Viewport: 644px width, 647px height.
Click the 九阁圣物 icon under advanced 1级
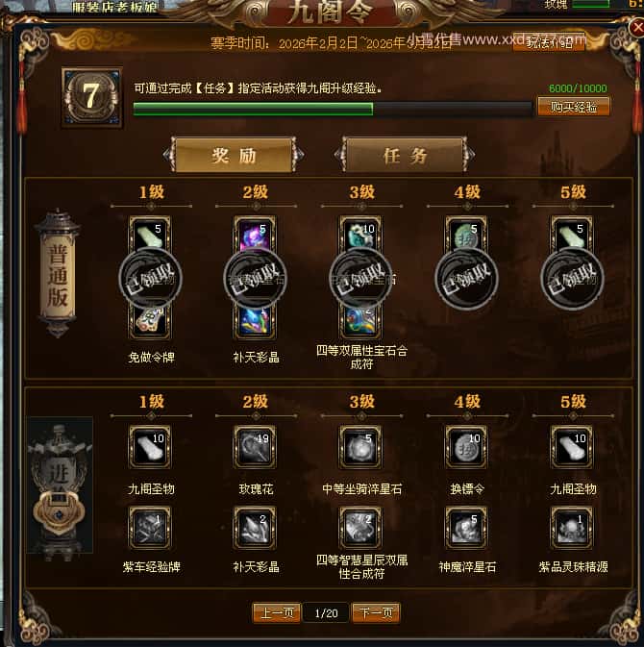(150, 447)
